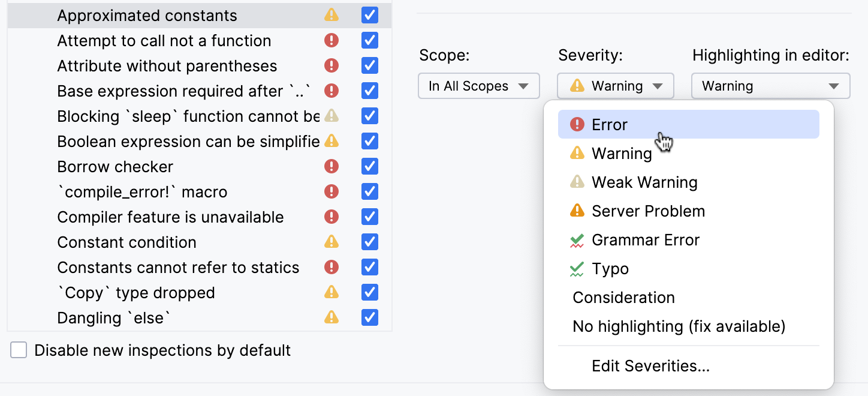The image size is (868, 396).
Task: Click the error icon beside `compile_error!` macro
Action: coord(331,191)
